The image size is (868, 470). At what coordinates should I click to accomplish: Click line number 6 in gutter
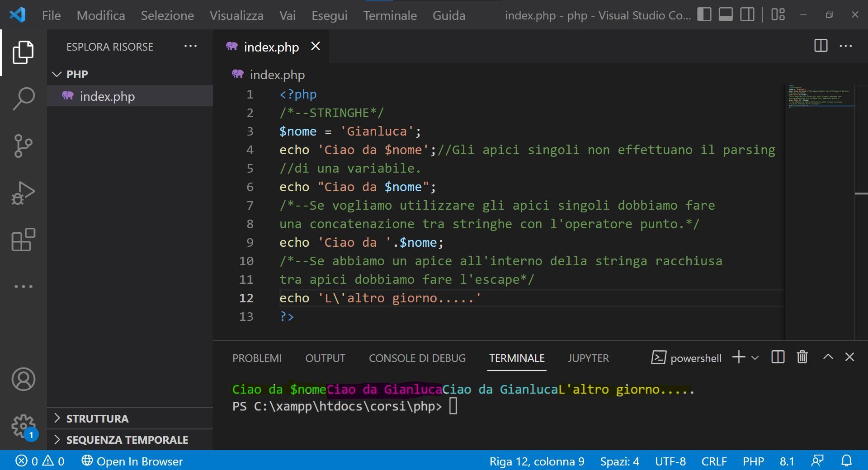(250, 187)
